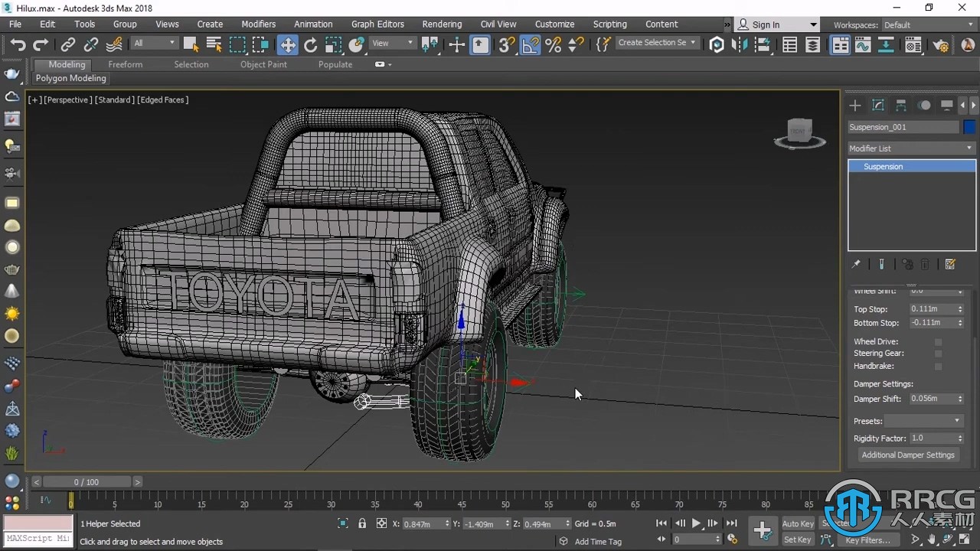The height and width of the screenshot is (551, 980).
Task: Open Select by Name list icon
Action: point(214,44)
